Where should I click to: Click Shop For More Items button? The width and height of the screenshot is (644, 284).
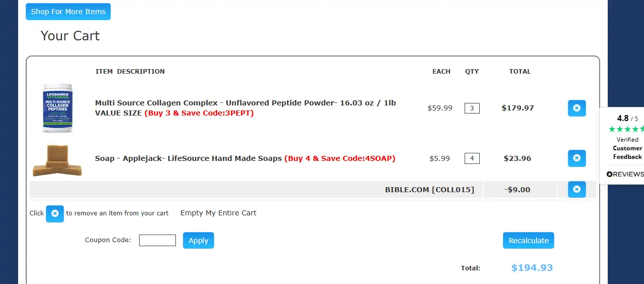pos(68,12)
